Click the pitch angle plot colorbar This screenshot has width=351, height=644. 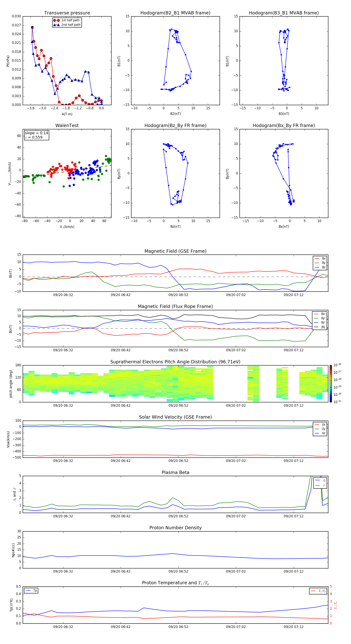tap(331, 384)
